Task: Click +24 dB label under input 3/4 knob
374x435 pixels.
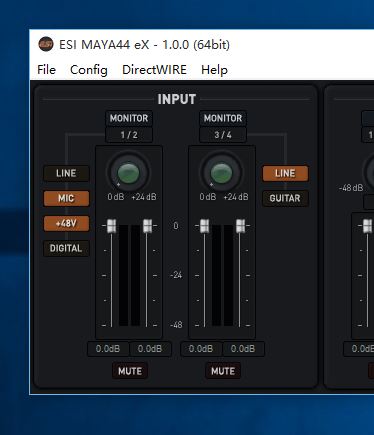Action: point(236,197)
